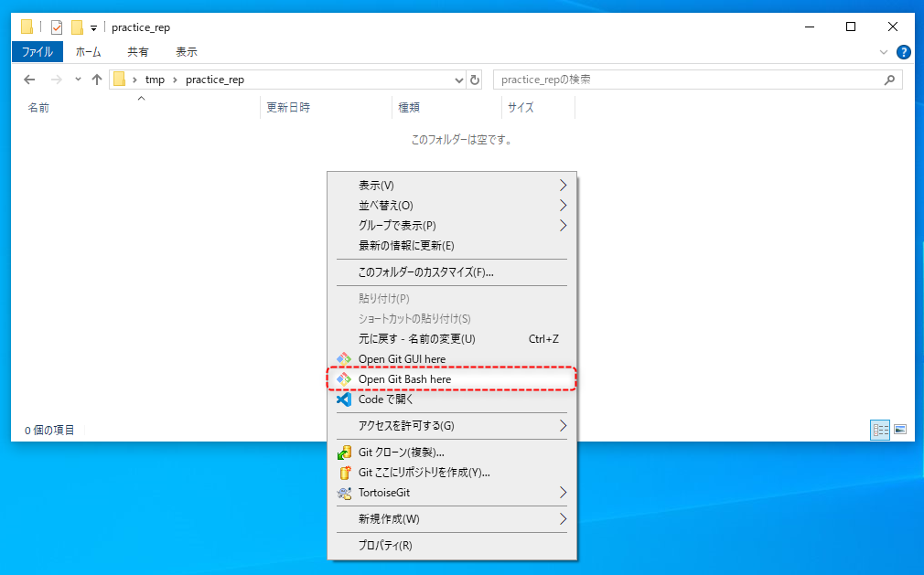Click 最新の情報に更新(E)

tap(452, 245)
